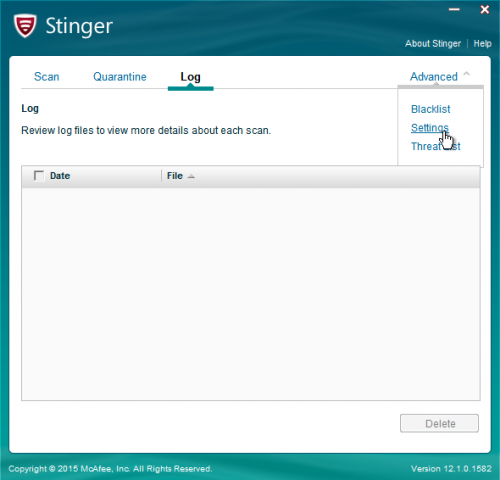Open Blacklist from the Advanced menu

(x=430, y=109)
